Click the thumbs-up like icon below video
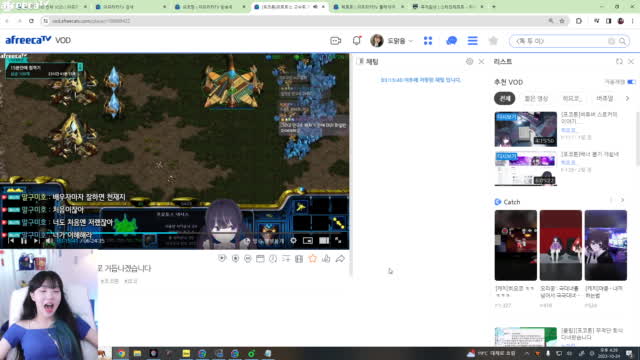 (x=326, y=258)
